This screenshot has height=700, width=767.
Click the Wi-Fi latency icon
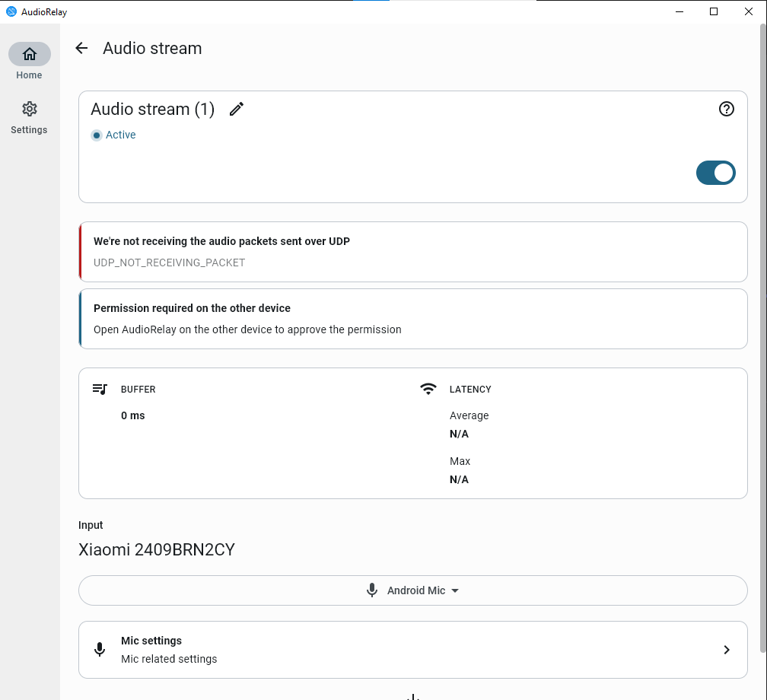pos(428,389)
